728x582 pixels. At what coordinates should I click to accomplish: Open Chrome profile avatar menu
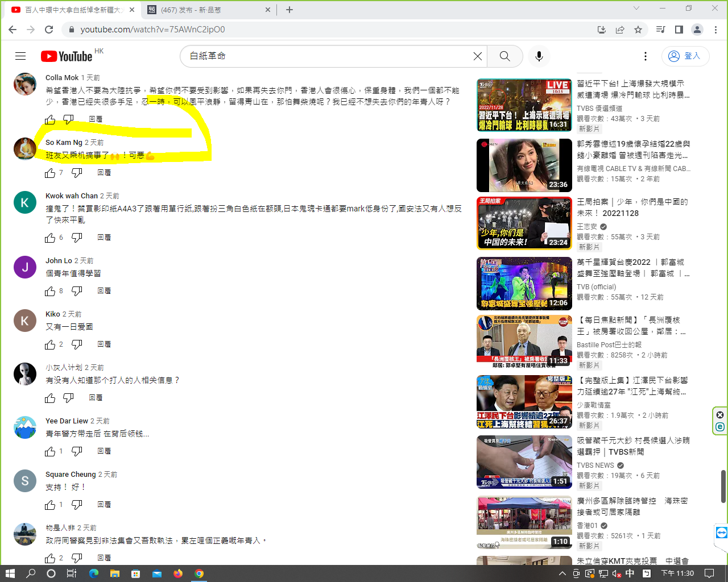(697, 30)
